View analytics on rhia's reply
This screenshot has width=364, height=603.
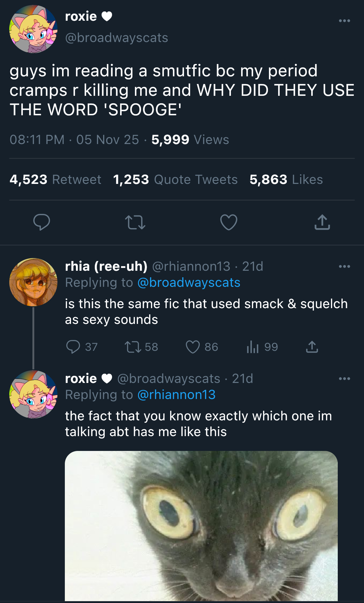pos(253,347)
